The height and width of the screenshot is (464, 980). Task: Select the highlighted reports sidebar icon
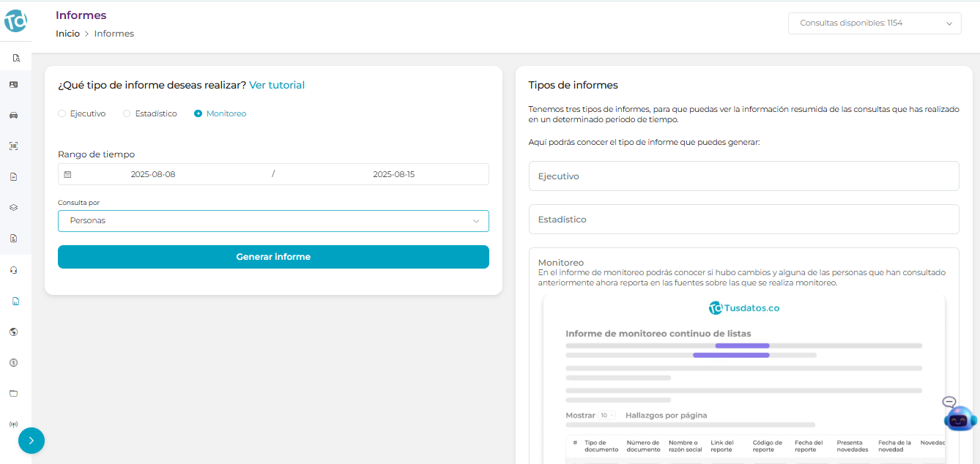pyautogui.click(x=15, y=301)
